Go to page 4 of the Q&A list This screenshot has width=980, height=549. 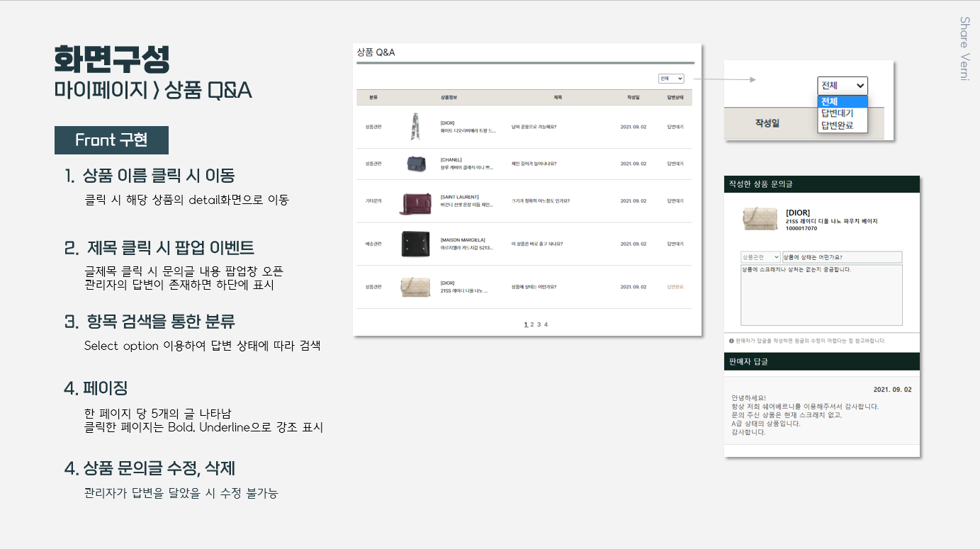tap(546, 324)
